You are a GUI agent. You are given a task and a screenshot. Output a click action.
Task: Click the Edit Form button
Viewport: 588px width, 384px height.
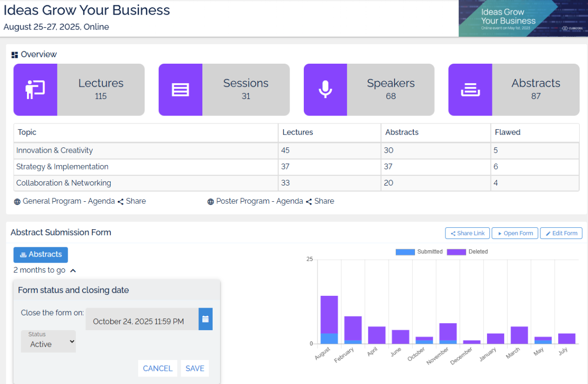(x=561, y=233)
